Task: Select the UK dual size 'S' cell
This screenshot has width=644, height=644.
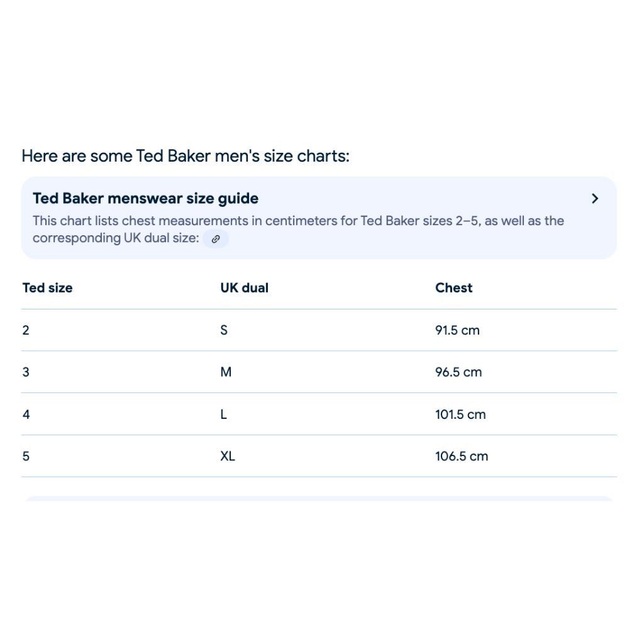Action: [x=224, y=330]
